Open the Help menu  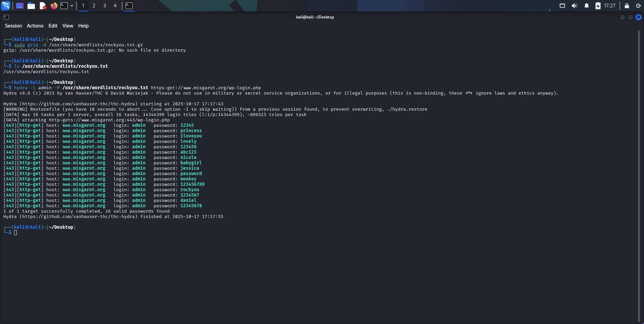point(84,26)
